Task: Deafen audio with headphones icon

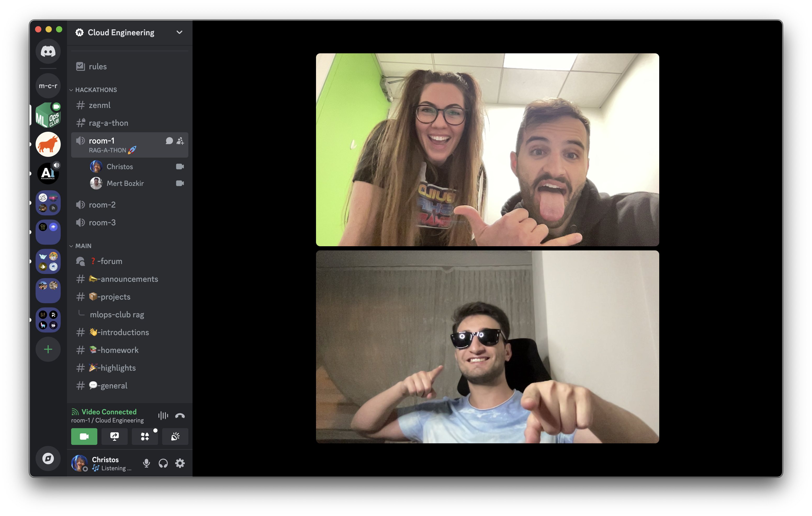Action: click(x=163, y=463)
